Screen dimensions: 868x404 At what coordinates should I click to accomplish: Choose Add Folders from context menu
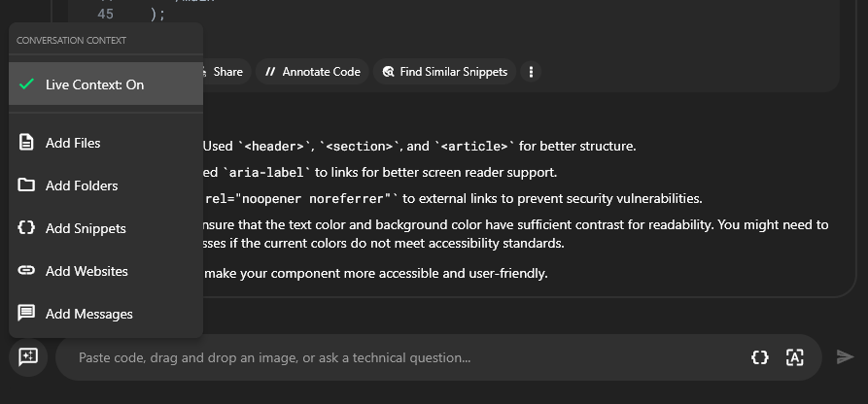tap(106, 185)
